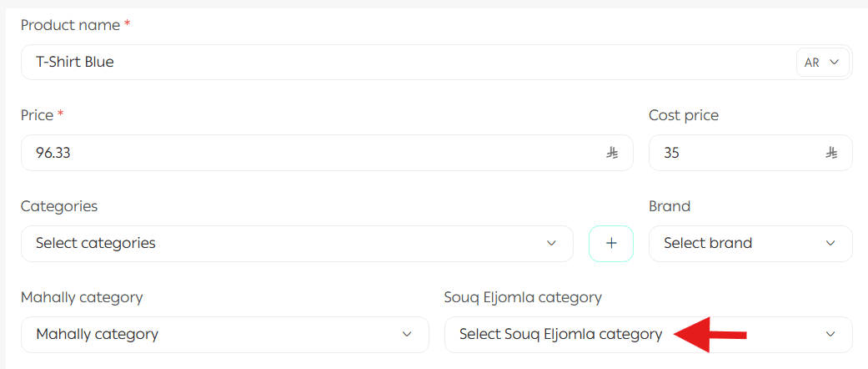Click the chevron arrow in Categories dropdown
Viewport: 868px width, 369px height.
(551, 243)
